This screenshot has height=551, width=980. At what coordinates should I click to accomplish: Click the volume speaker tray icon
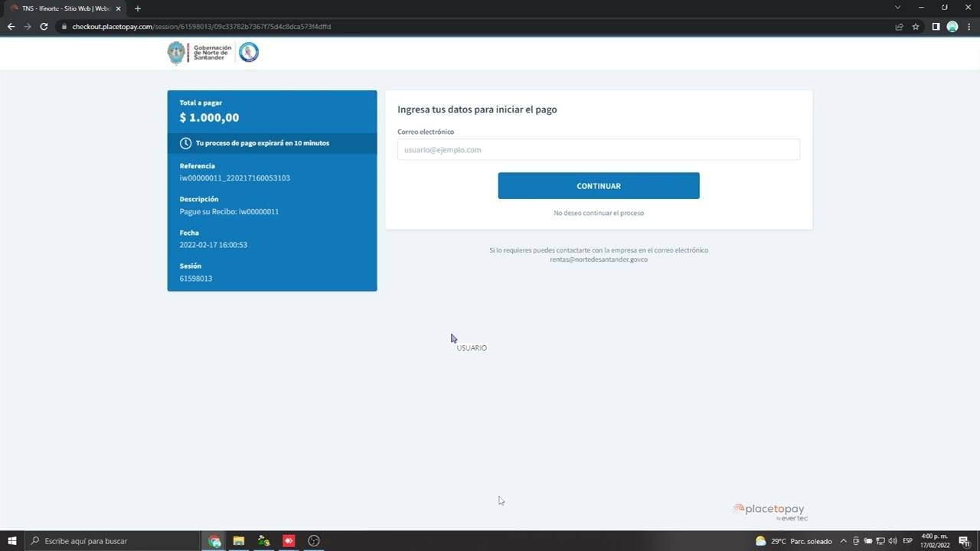click(893, 541)
